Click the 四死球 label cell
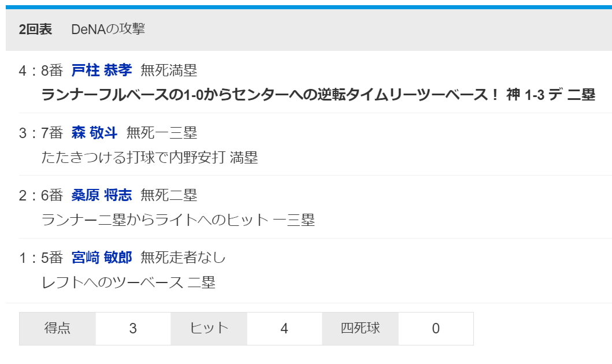 tap(360, 329)
